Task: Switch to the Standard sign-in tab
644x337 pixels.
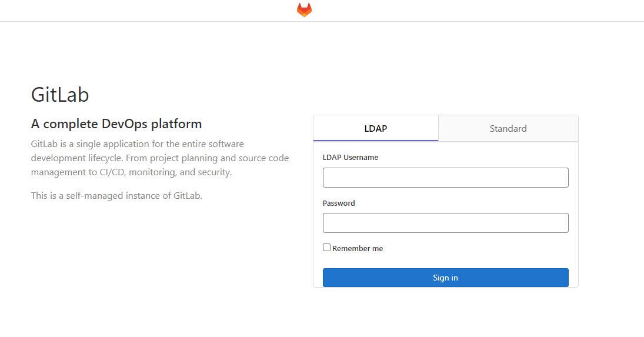Action: pyautogui.click(x=508, y=128)
